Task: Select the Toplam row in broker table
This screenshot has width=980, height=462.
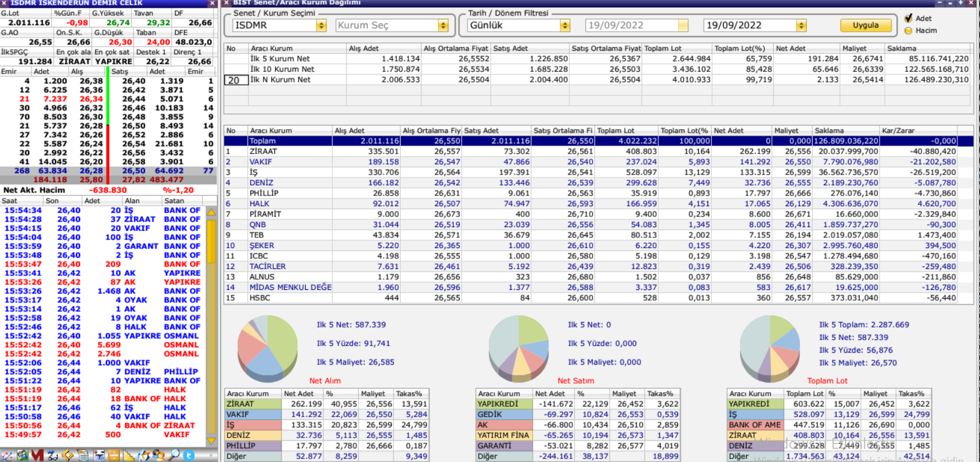Action: 599,141
